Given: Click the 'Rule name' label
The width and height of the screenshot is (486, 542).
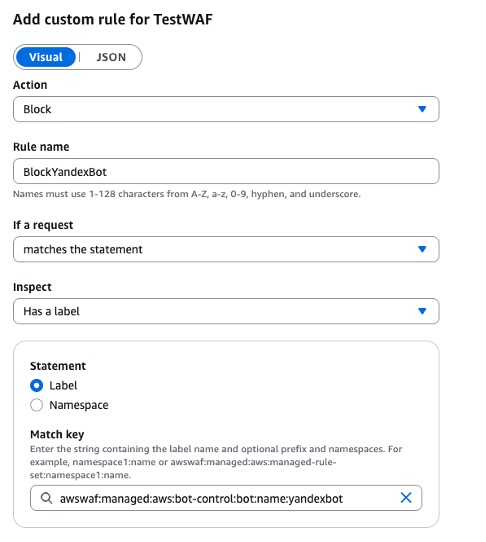Looking at the screenshot, I should tap(41, 147).
